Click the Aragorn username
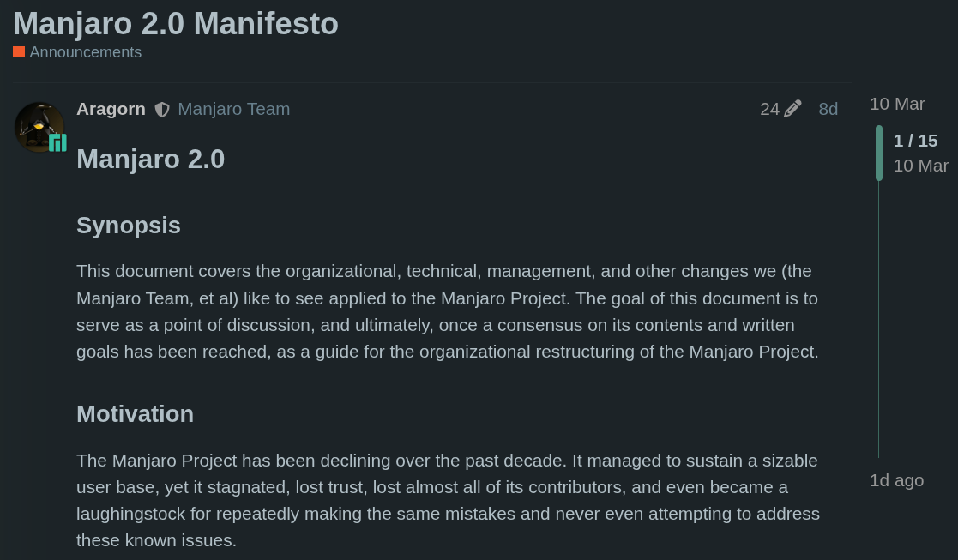958x560 pixels. (111, 109)
